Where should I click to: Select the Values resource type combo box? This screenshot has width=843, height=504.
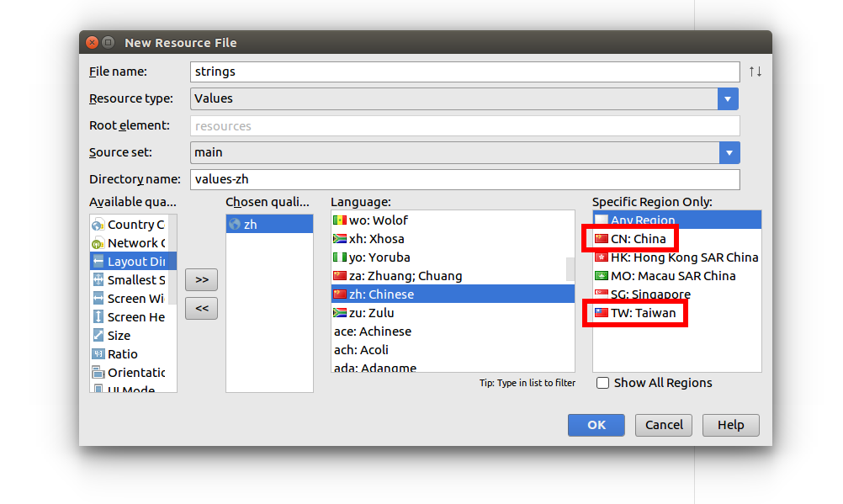464,99
